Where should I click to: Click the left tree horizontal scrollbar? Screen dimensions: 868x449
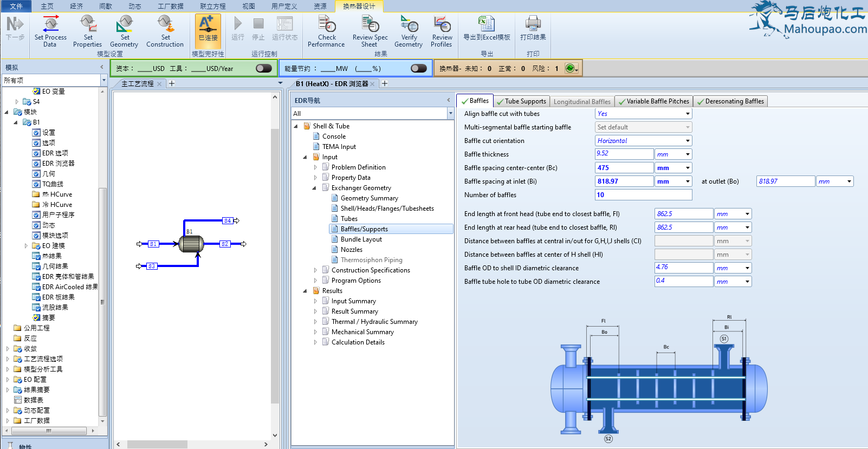[x=49, y=431]
